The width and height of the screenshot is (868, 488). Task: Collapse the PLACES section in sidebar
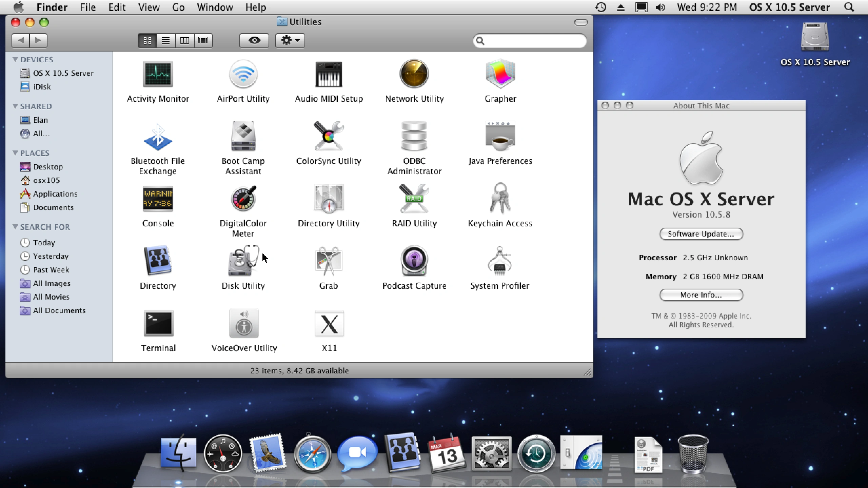coord(15,153)
